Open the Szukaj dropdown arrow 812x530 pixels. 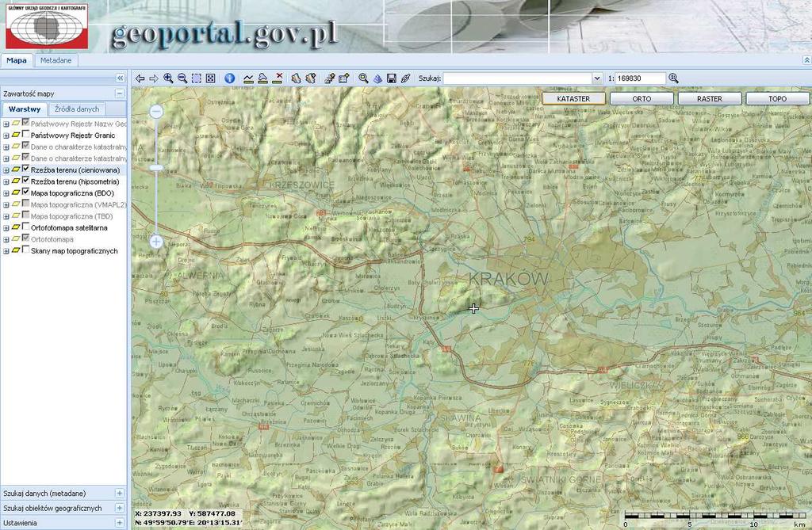click(x=597, y=78)
